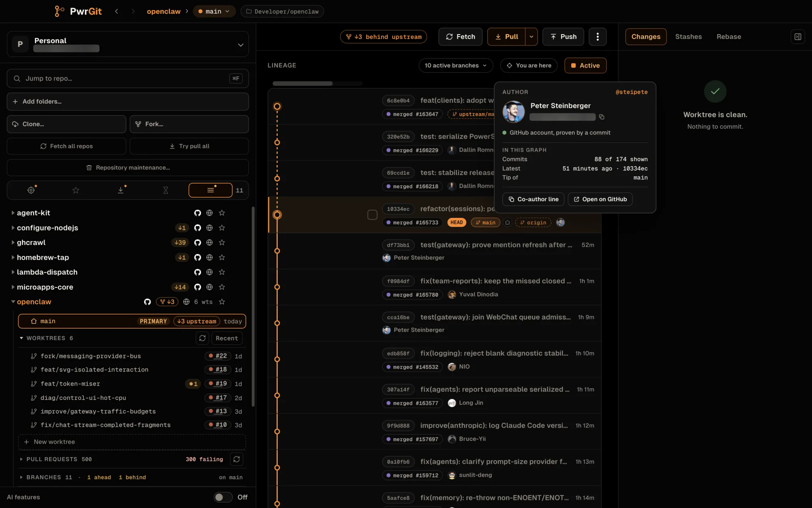This screenshot has height=508, width=812.
Task: Click Open on GitHub button
Action: 600,199
